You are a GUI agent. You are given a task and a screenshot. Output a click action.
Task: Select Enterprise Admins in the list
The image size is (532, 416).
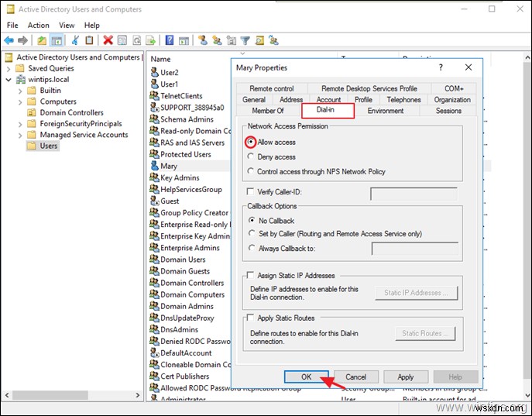[x=190, y=248]
